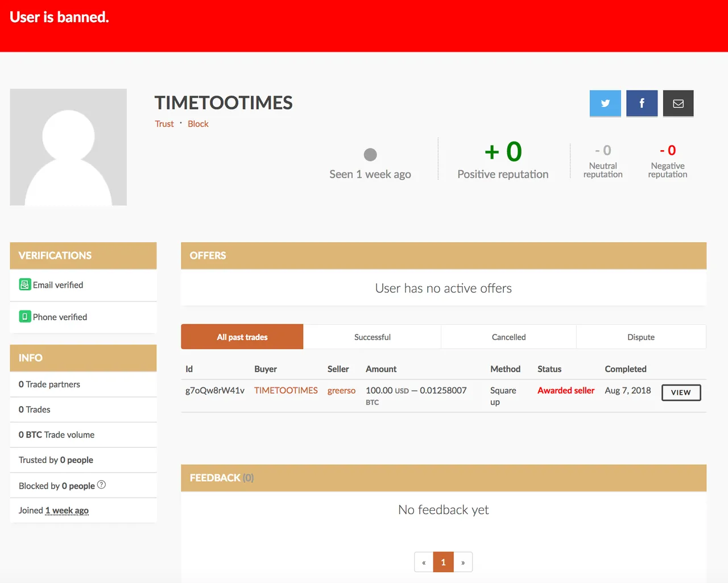This screenshot has height=583, width=728.
Task: Click the 0 BTC Trade volume row
Action: tap(83, 435)
